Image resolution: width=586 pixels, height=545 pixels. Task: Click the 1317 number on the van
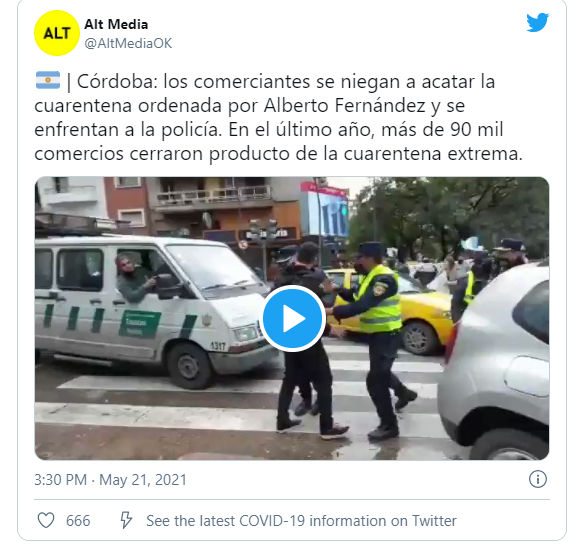(x=218, y=345)
